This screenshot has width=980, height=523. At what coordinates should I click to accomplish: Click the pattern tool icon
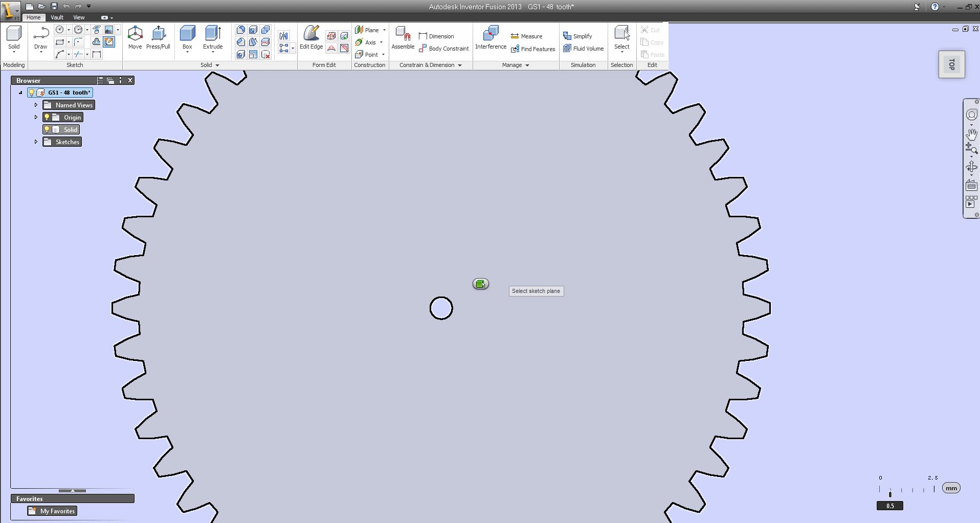tap(284, 48)
